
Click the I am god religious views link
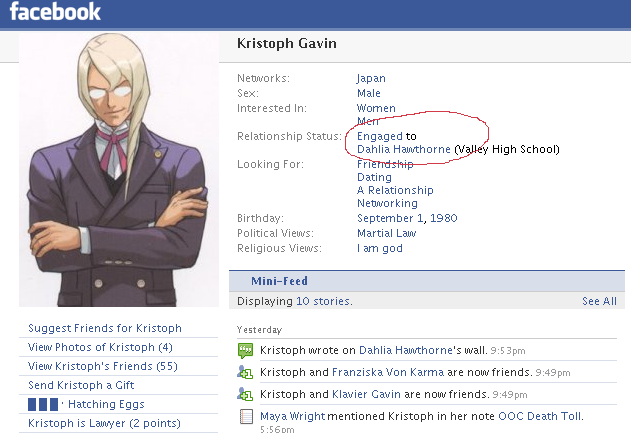pos(379,249)
